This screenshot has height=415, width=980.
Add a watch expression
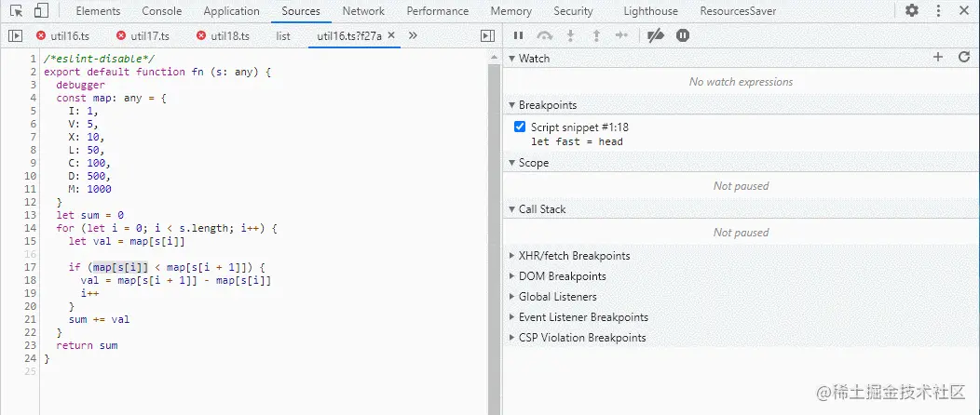coord(937,58)
